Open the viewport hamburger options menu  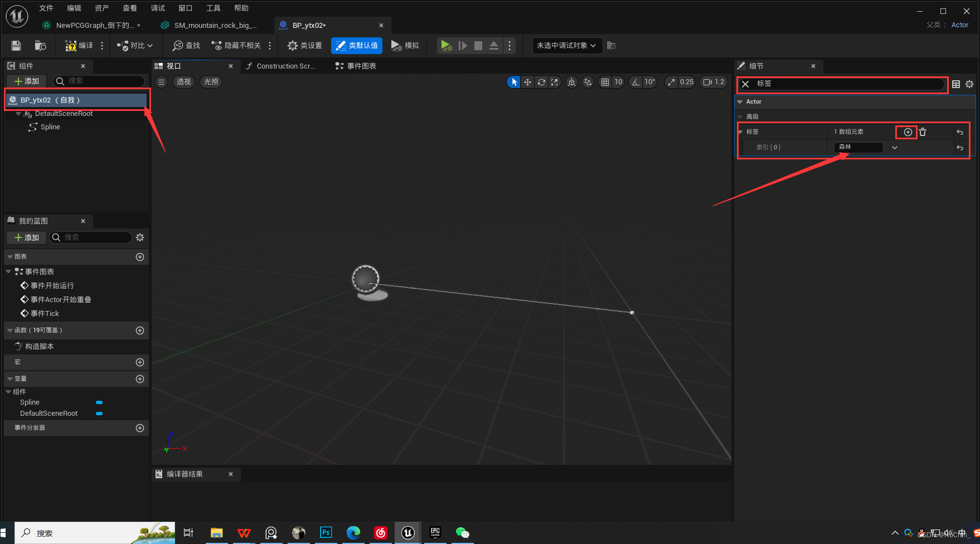pyautogui.click(x=162, y=82)
